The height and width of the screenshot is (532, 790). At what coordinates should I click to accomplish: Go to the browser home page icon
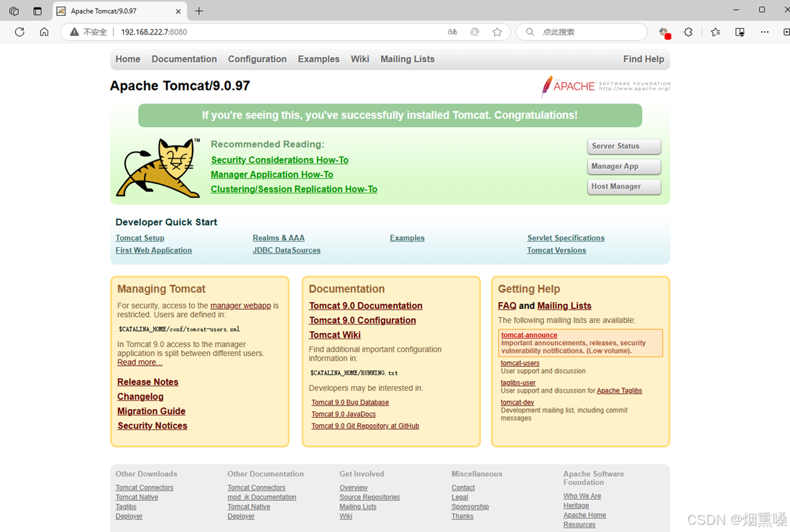click(45, 32)
